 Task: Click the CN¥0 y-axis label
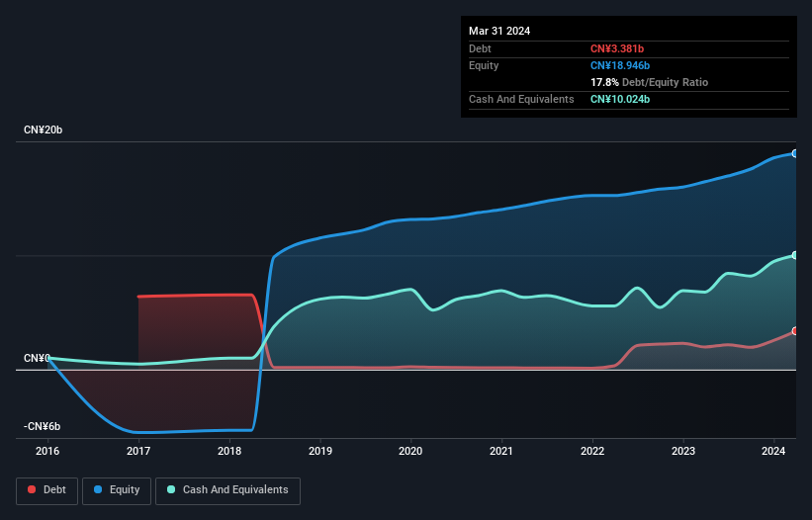(37, 358)
